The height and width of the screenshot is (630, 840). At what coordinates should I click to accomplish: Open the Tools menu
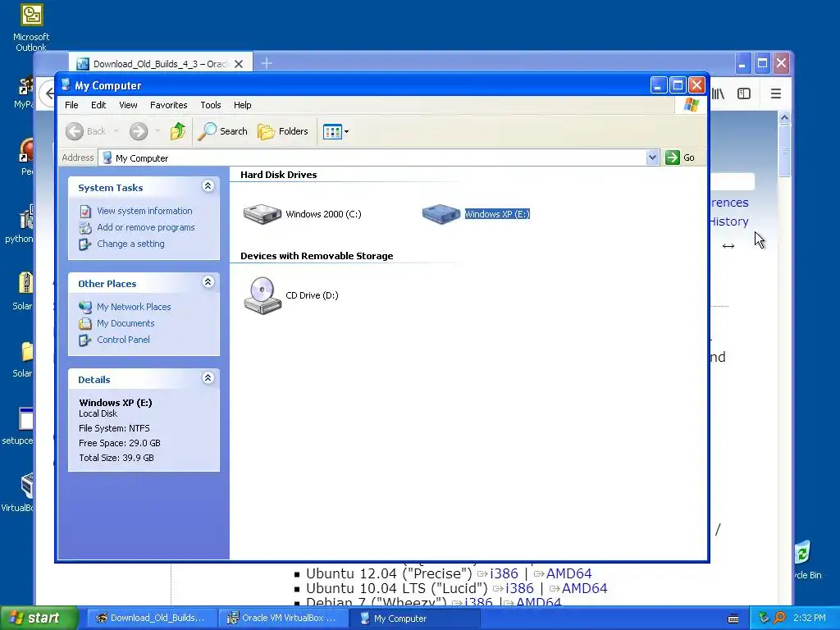click(211, 105)
